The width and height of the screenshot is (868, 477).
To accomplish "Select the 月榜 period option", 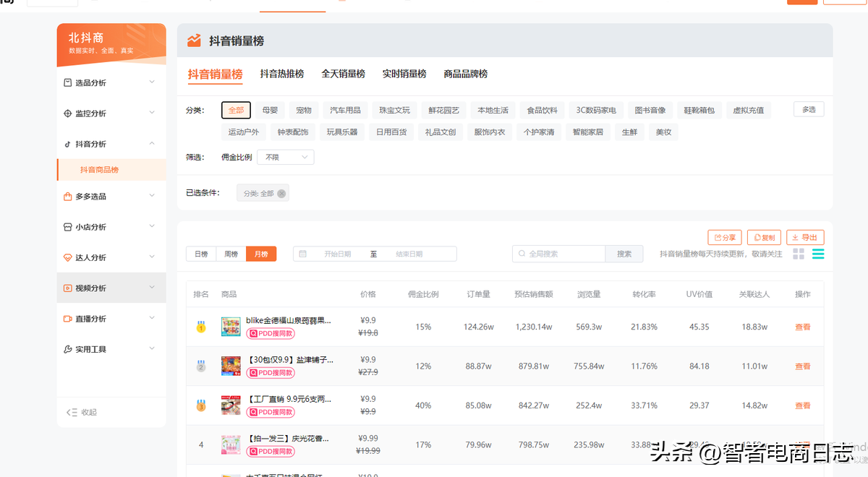I will pyautogui.click(x=261, y=254).
